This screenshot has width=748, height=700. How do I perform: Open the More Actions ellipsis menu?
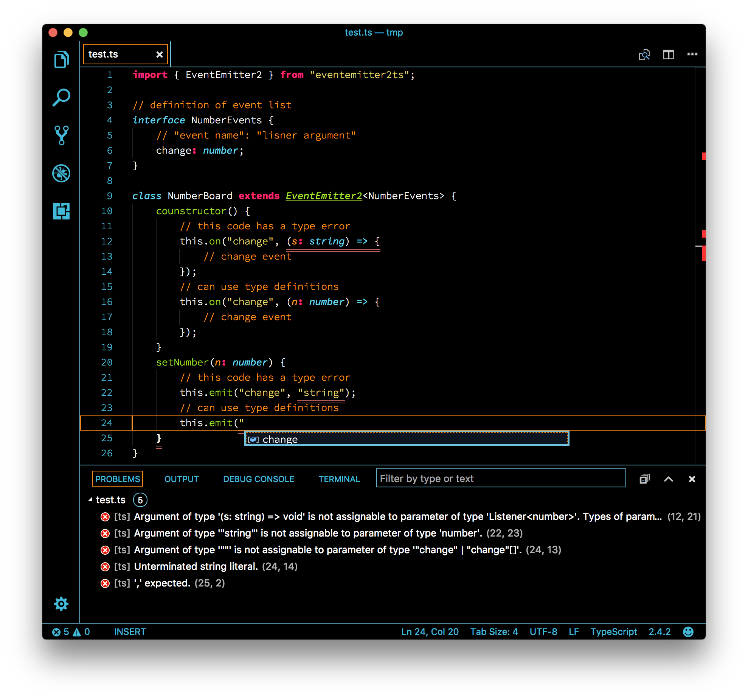point(692,54)
